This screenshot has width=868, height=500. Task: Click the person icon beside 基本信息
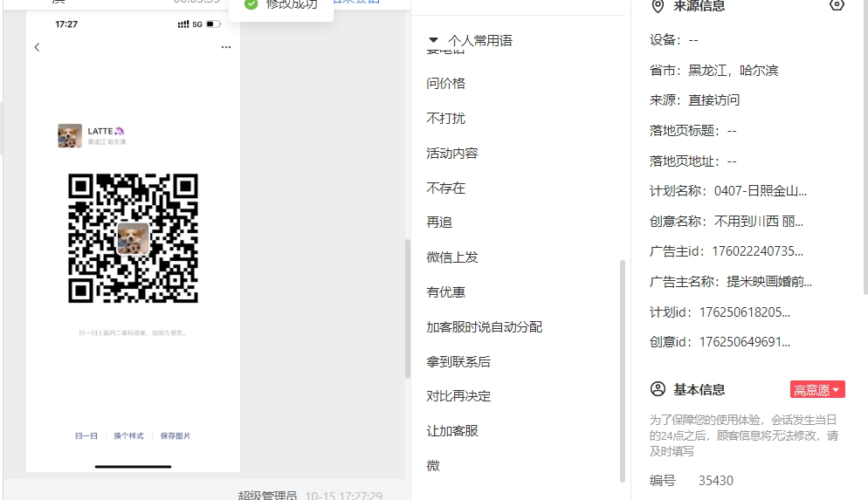click(658, 389)
